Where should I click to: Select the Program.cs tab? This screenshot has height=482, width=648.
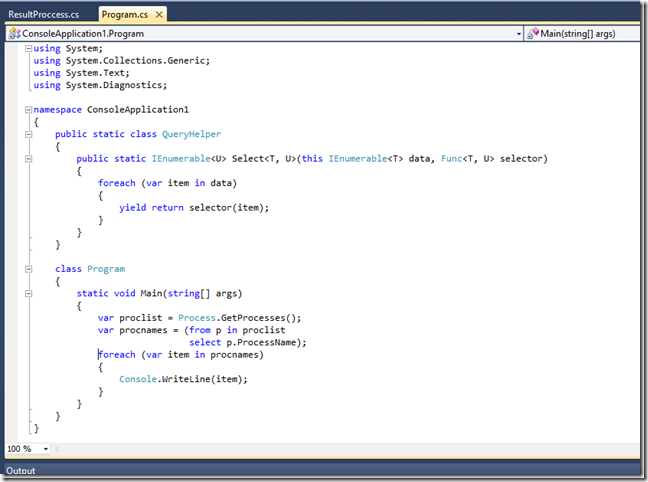coord(125,15)
